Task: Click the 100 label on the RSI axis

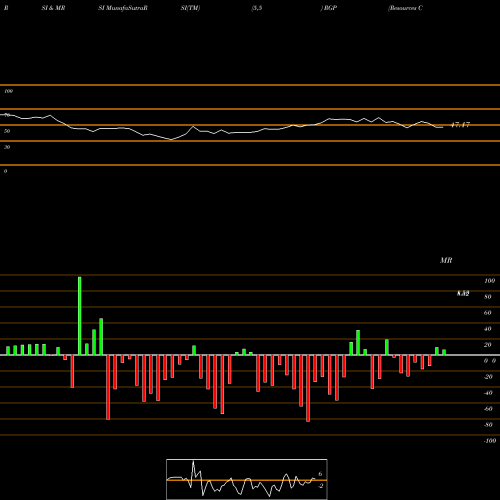Action: [x=9, y=91]
